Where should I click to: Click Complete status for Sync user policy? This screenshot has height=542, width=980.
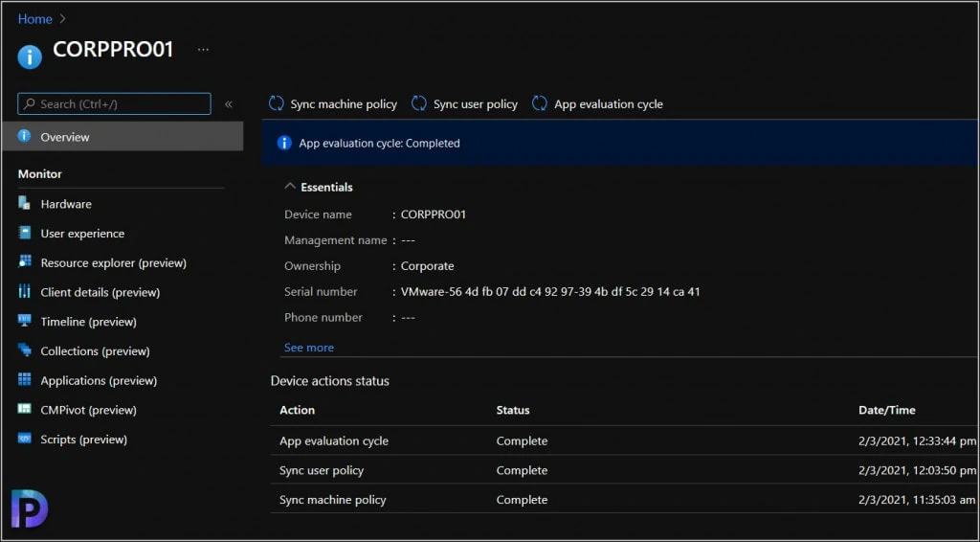click(x=522, y=470)
